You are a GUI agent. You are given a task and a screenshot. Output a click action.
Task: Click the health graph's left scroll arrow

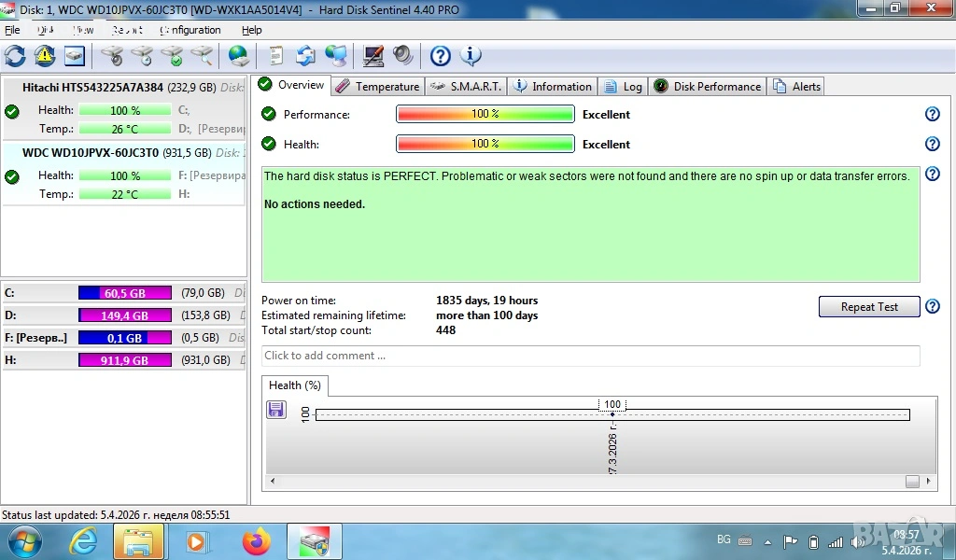[273, 482]
